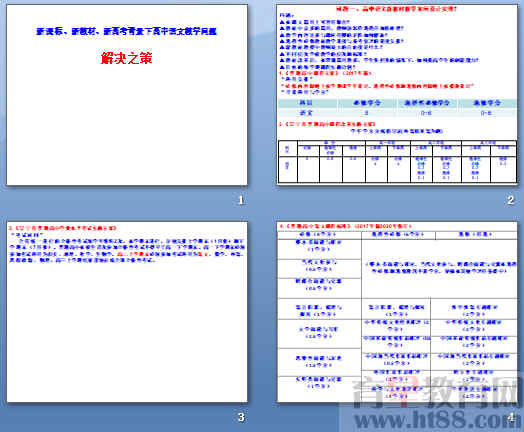Click the red heading atop slide 4
This screenshot has width=524, height=432.
[x=346, y=226]
